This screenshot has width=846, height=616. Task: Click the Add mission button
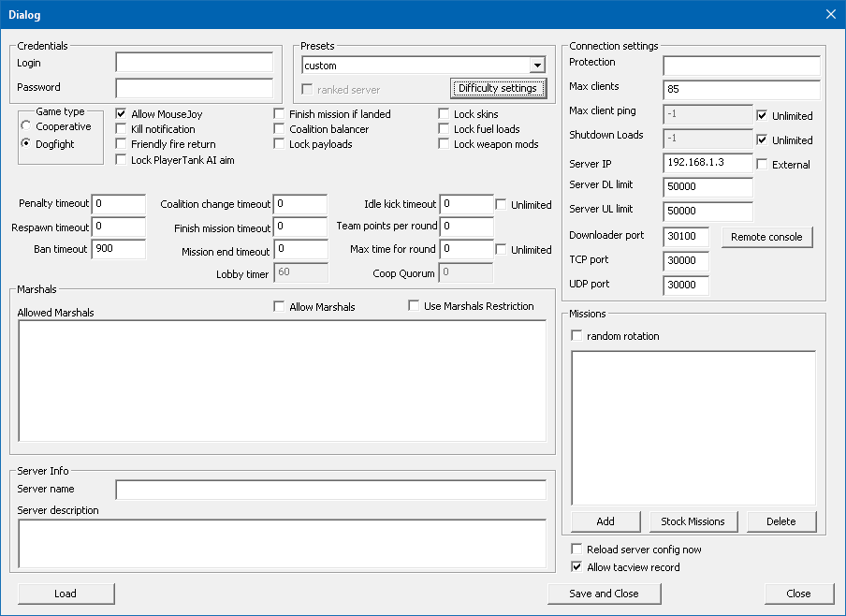click(605, 521)
